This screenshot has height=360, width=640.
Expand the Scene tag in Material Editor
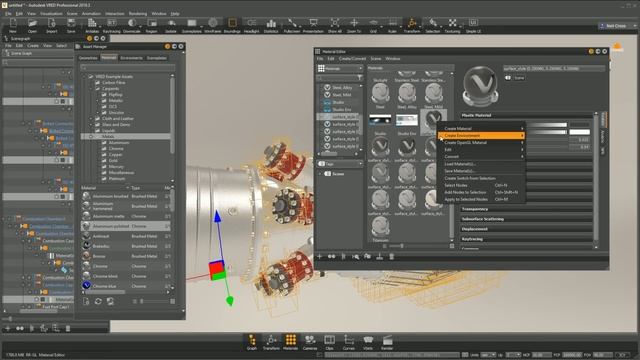click(321, 174)
